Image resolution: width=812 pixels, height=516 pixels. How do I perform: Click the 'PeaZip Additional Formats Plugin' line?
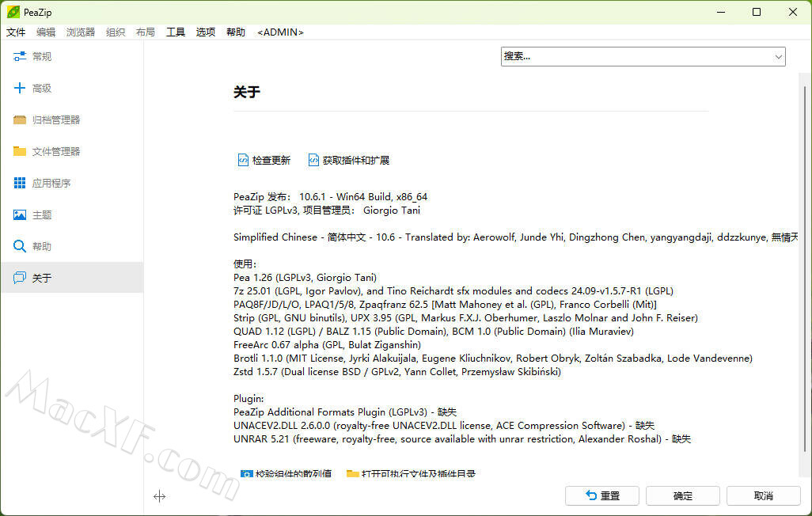[345, 412]
